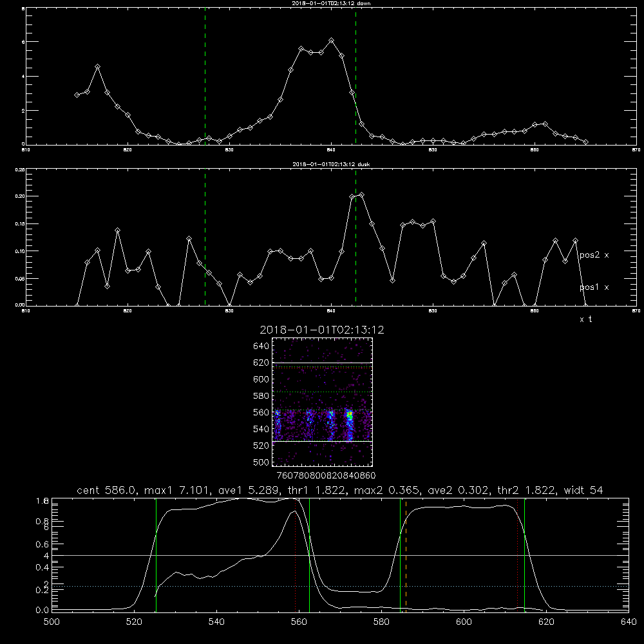Click the dawn plot title text
The image size is (644, 644).
[x=331, y=3]
